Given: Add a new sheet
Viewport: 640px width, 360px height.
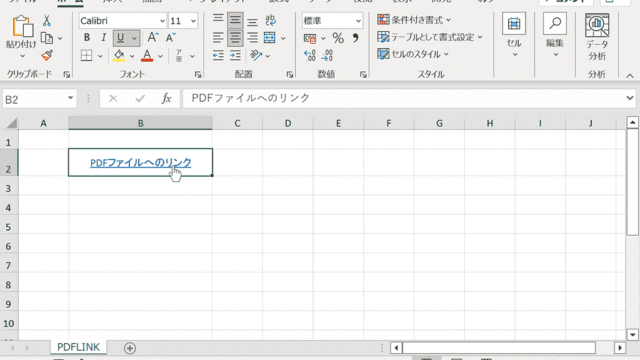Looking at the screenshot, I should [x=130, y=348].
